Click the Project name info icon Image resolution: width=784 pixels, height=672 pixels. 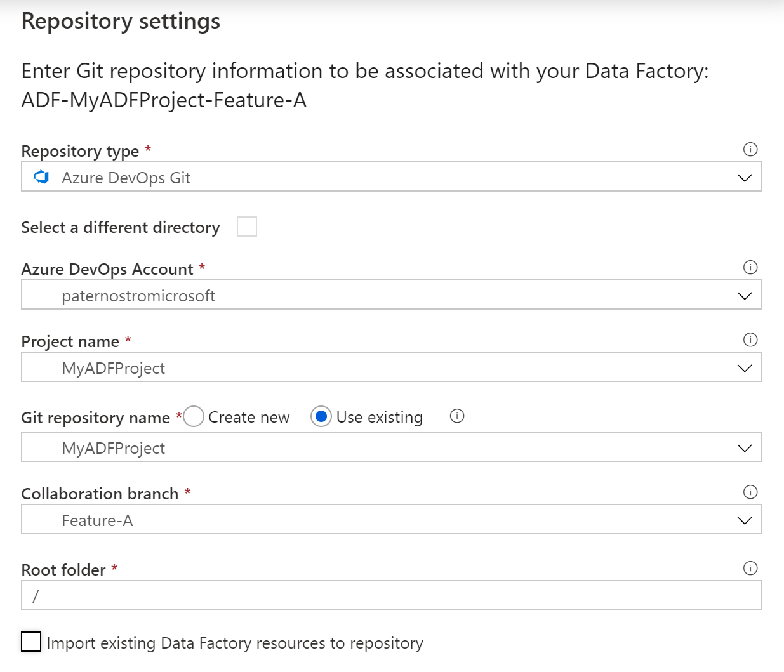tap(750, 339)
